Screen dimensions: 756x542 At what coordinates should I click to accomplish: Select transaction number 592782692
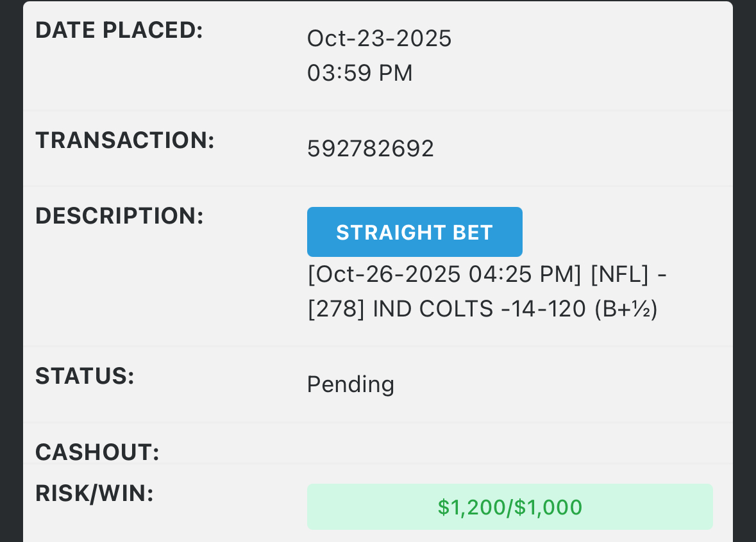(371, 149)
